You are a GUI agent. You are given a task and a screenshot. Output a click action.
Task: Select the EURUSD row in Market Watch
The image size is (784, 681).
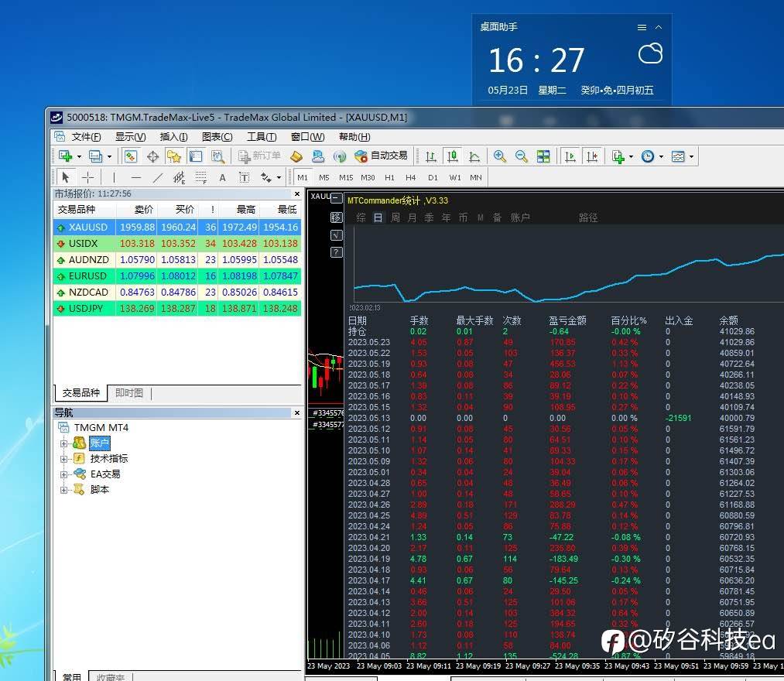tap(177, 276)
